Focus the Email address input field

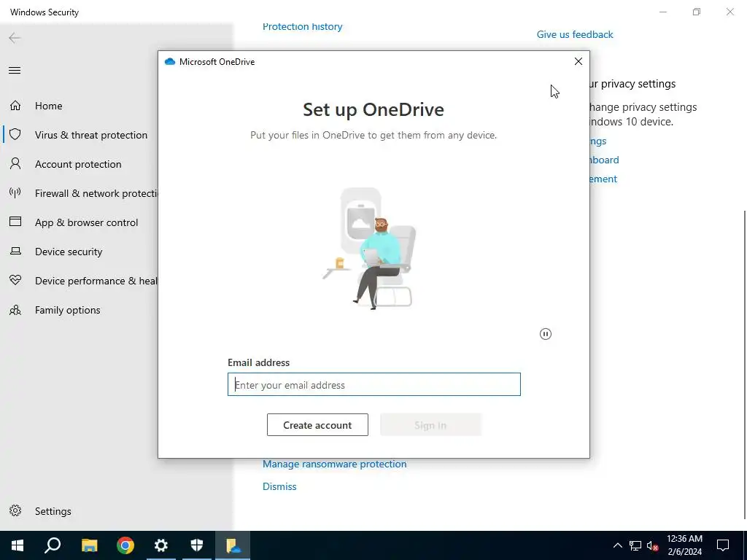[374, 384]
